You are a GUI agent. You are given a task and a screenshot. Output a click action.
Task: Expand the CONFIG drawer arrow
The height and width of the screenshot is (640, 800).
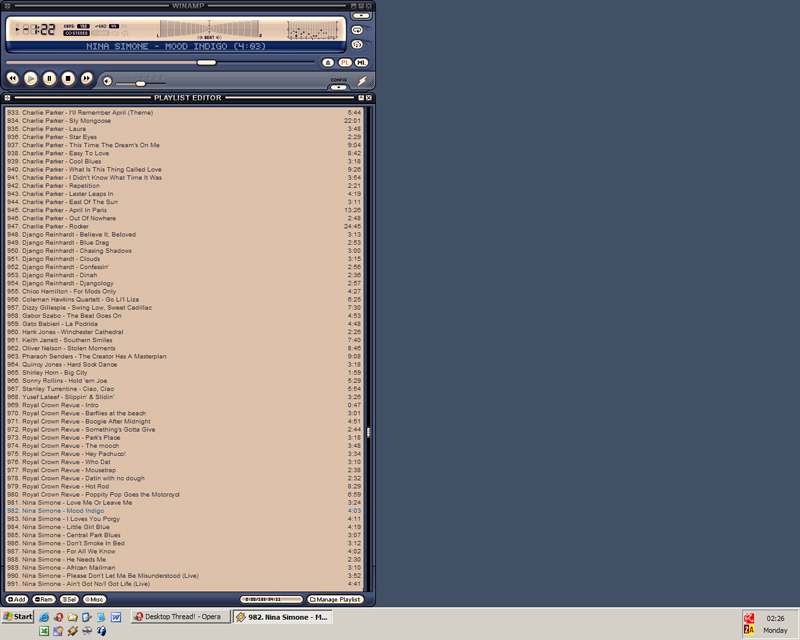pos(339,87)
